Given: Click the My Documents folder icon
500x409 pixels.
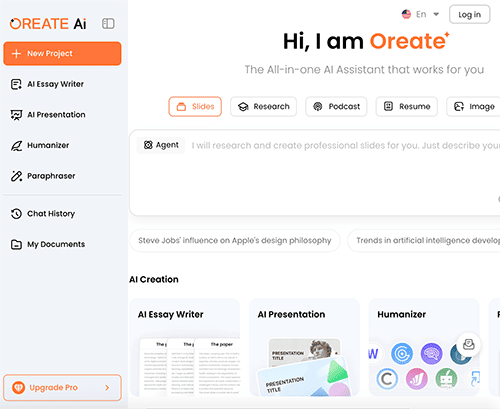Looking at the screenshot, I should (x=16, y=244).
